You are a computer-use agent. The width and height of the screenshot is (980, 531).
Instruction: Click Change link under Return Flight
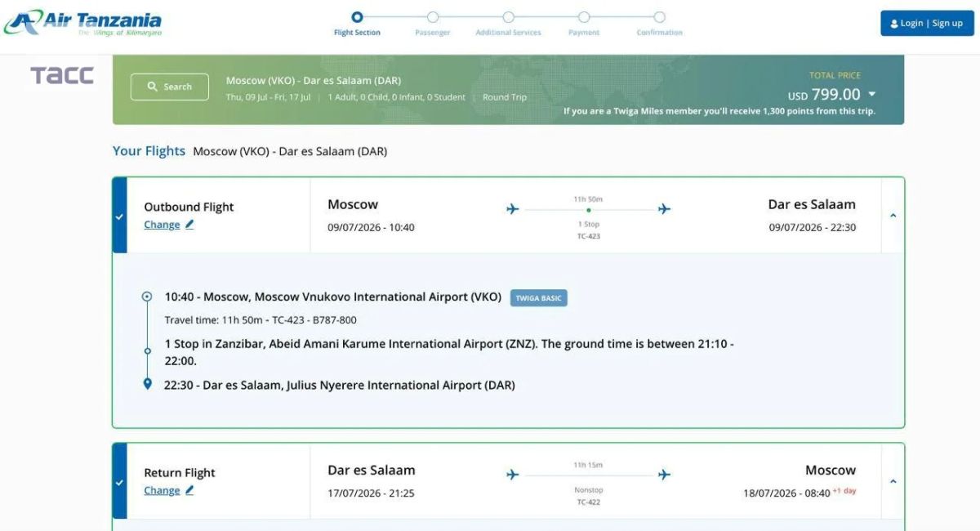pyautogui.click(x=162, y=490)
